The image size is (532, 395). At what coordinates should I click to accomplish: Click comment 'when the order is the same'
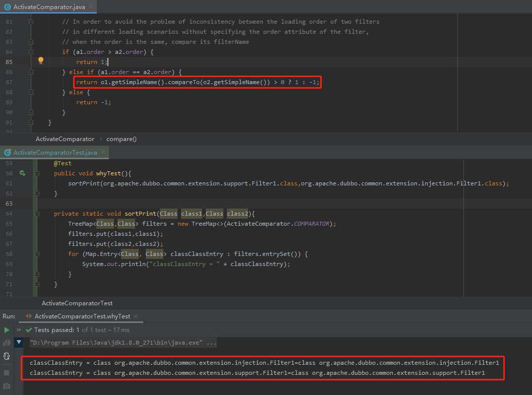[155, 42]
